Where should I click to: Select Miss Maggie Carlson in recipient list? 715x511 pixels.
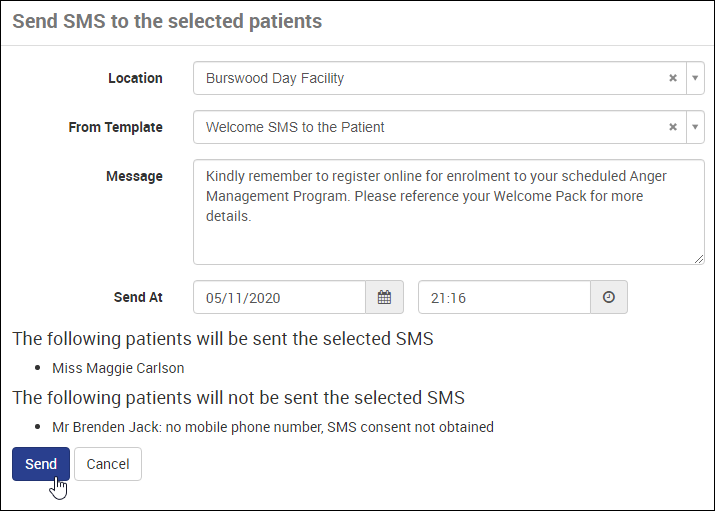pyautogui.click(x=118, y=368)
